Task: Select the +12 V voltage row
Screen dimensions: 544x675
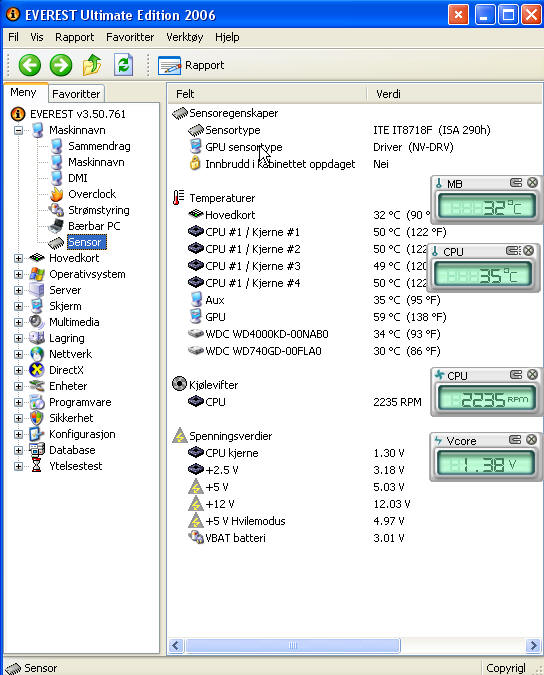Action: click(299, 504)
